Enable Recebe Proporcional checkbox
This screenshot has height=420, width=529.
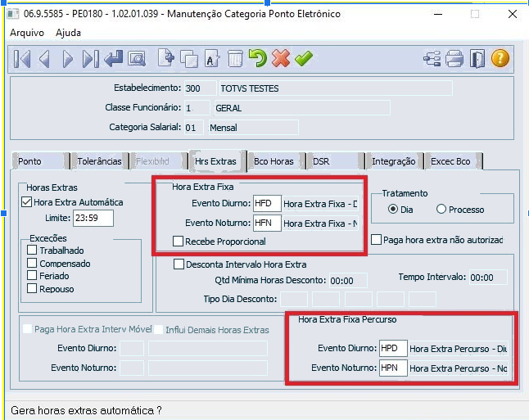(178, 242)
